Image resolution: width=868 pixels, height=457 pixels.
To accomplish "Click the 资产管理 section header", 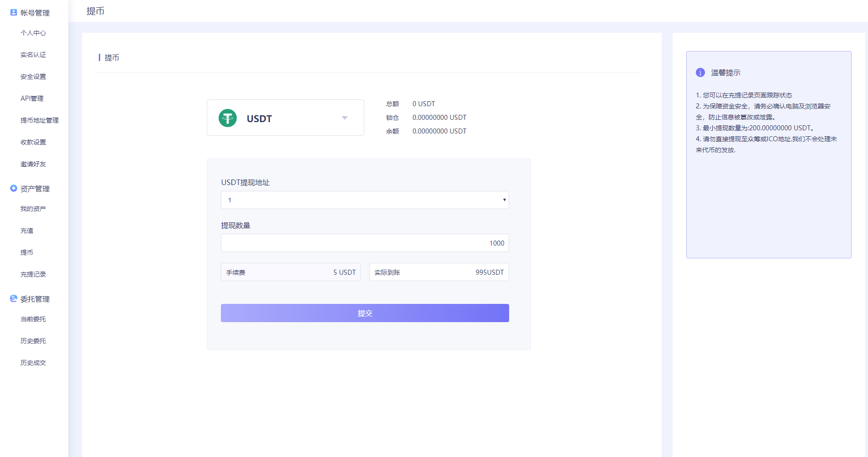I will [35, 189].
